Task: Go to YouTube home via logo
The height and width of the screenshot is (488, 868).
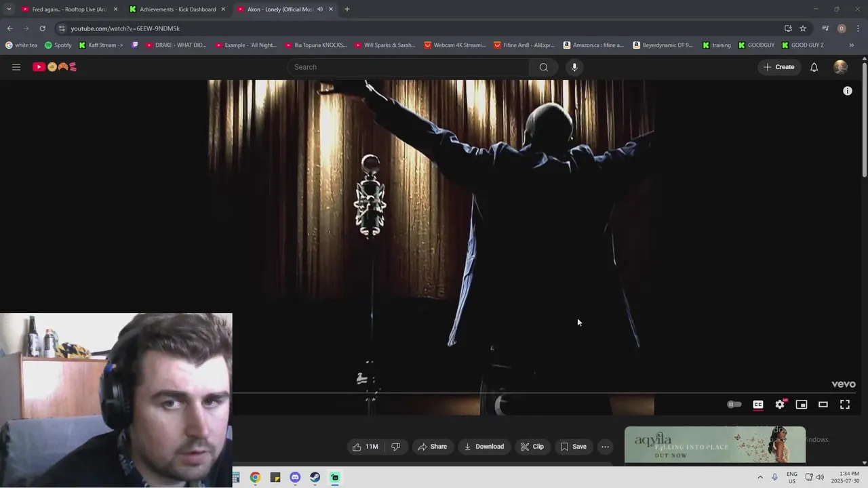Action: 54,67
